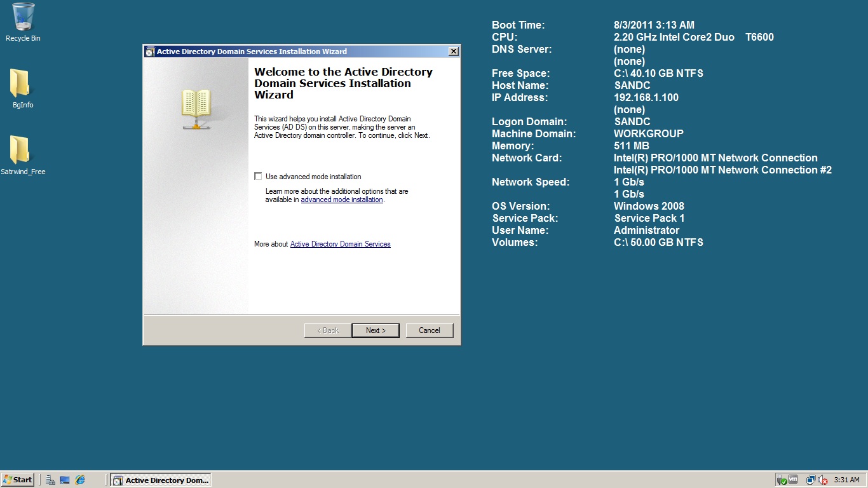The width and height of the screenshot is (868, 488).
Task: Click the system clock showing 3:31 AM
Action: pos(846,480)
